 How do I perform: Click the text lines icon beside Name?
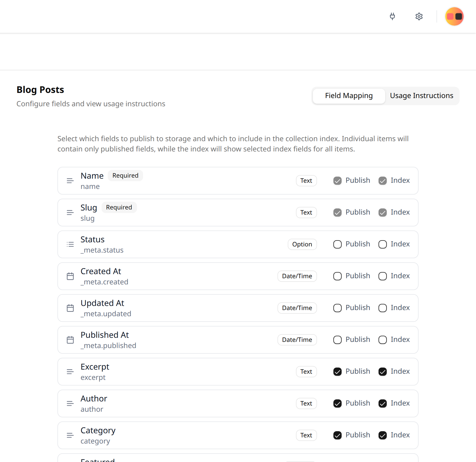click(x=70, y=181)
